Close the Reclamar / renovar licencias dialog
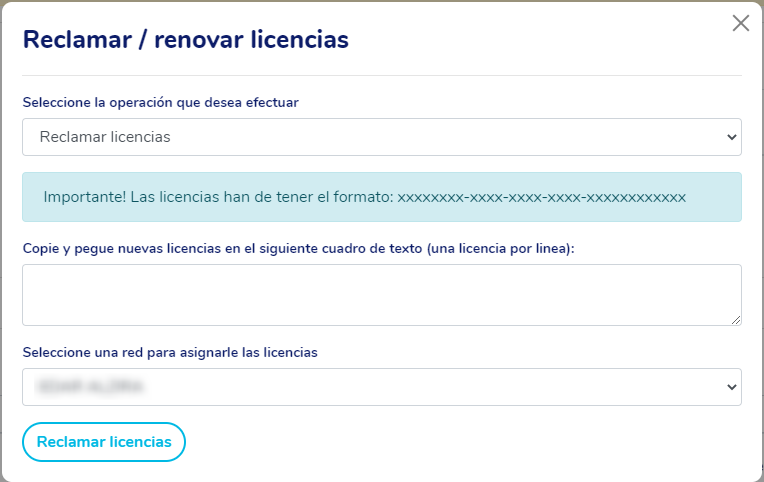This screenshot has width=764, height=482. 740,23
